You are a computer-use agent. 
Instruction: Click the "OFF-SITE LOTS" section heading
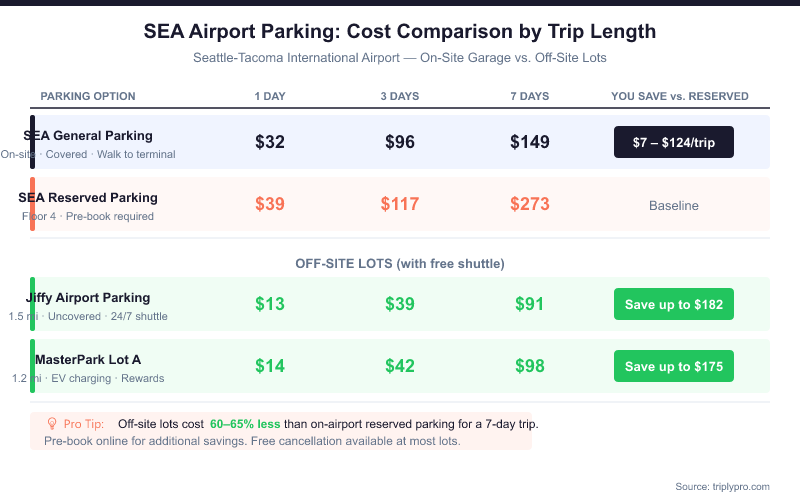(x=399, y=263)
